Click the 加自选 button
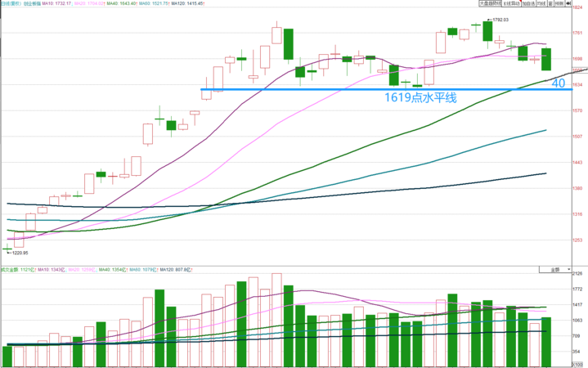The height and width of the screenshot is (368, 588). 528,3
